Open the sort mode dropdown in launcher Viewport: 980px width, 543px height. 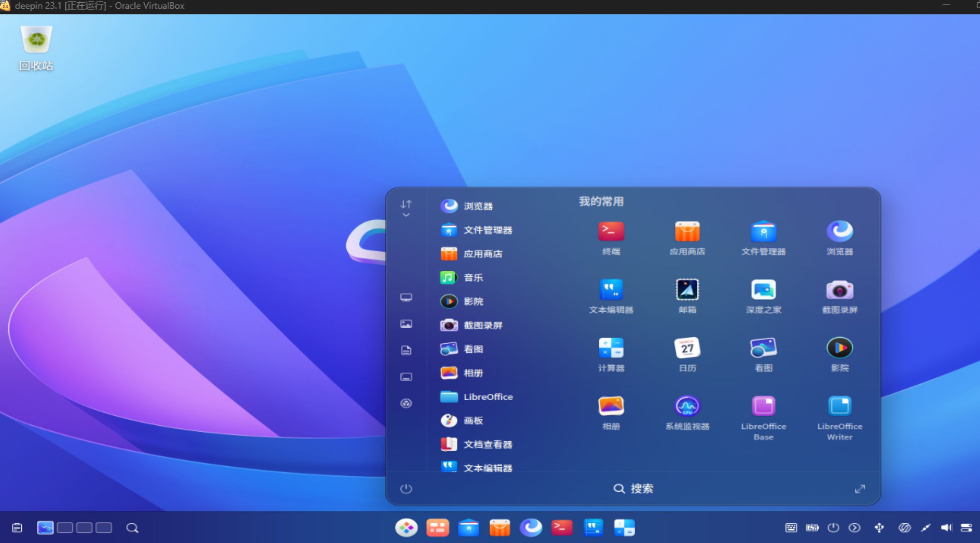click(x=406, y=208)
